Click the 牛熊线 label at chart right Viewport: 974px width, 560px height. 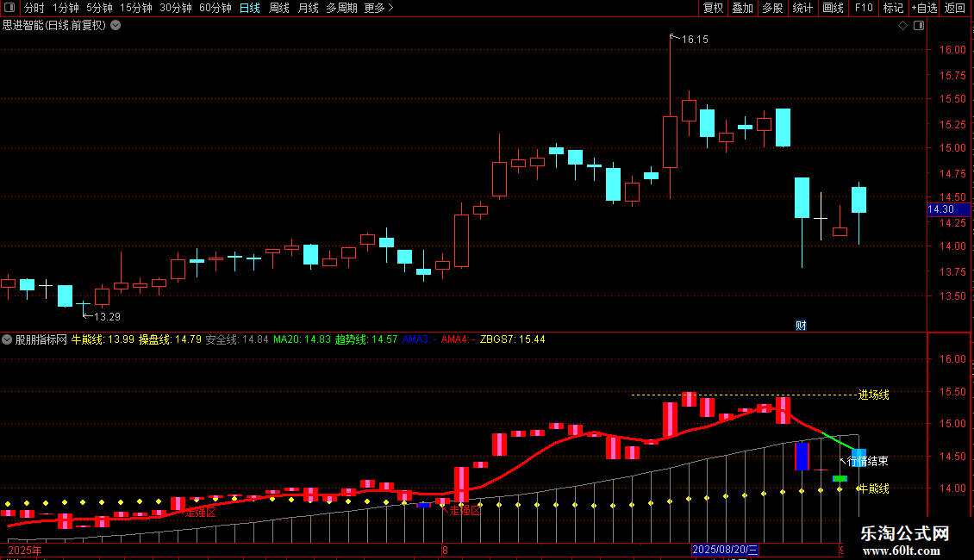pyautogui.click(x=873, y=489)
